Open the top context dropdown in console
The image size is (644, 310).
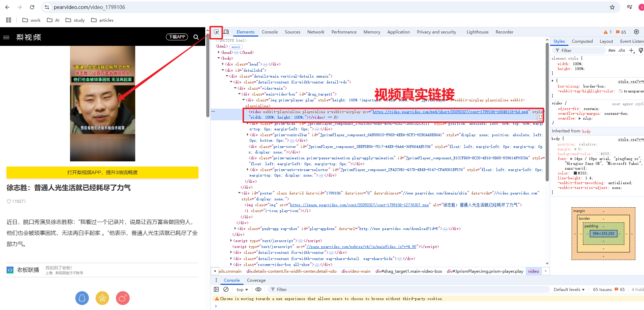point(242,289)
